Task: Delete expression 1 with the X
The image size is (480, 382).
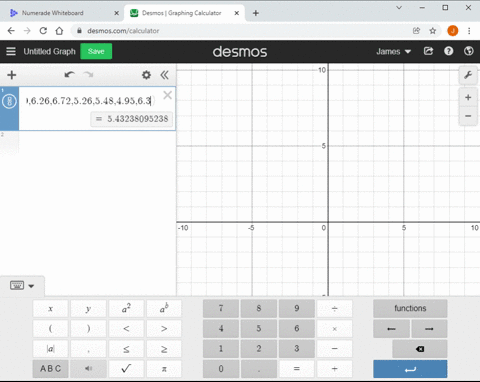Action: coord(167,96)
